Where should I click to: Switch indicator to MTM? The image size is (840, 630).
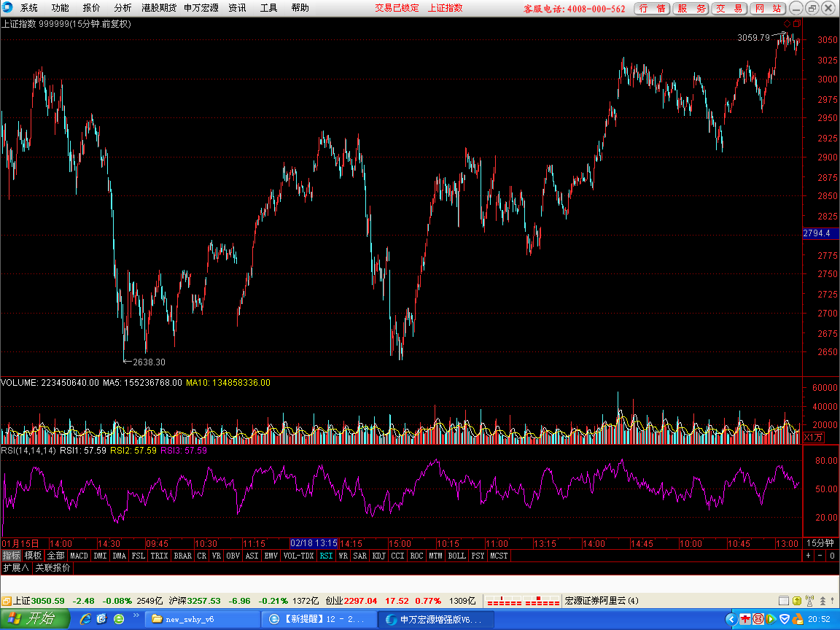(435, 556)
